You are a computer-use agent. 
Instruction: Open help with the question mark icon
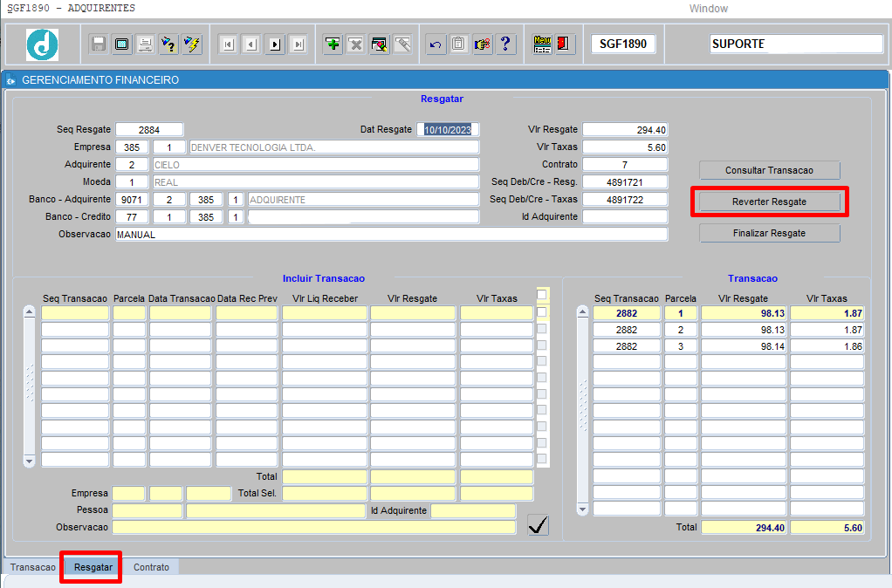pyautogui.click(x=505, y=44)
